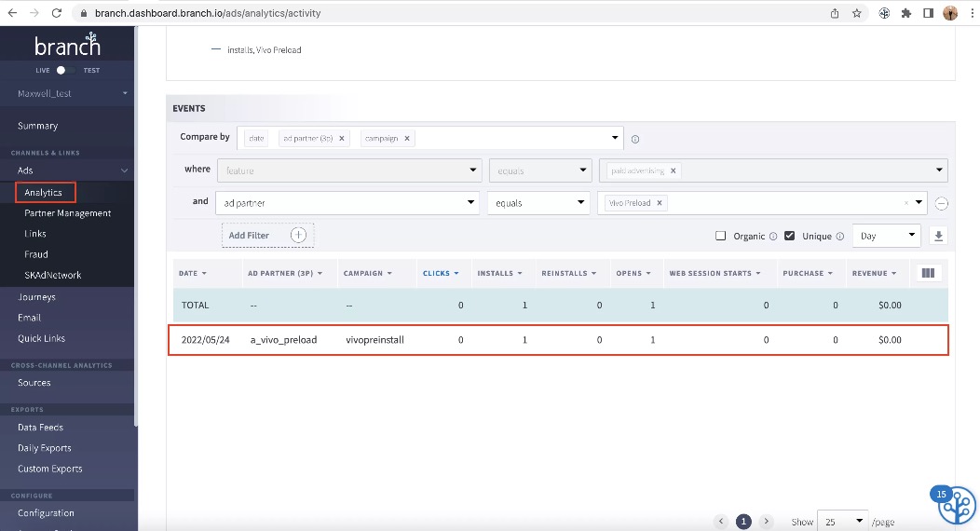Remove the campaign tag from Compare by
This screenshot has width=980, height=531.
[x=407, y=139]
